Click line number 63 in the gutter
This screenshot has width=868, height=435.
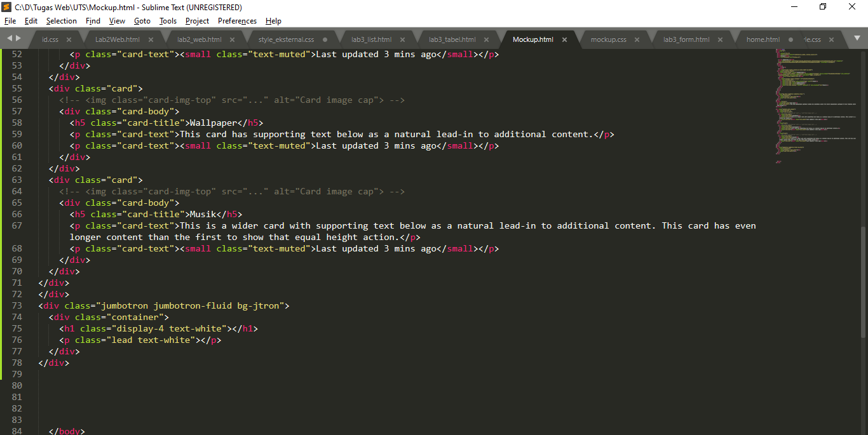(x=17, y=180)
